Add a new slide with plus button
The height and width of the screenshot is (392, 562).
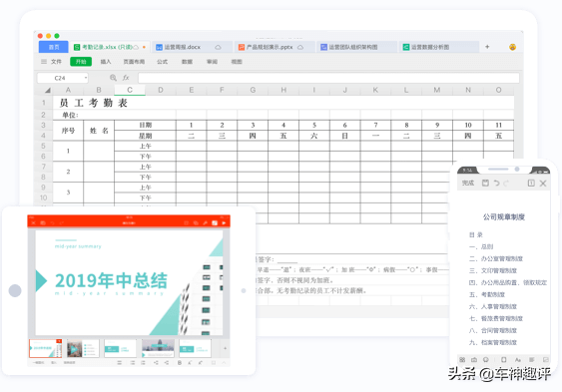point(225,348)
